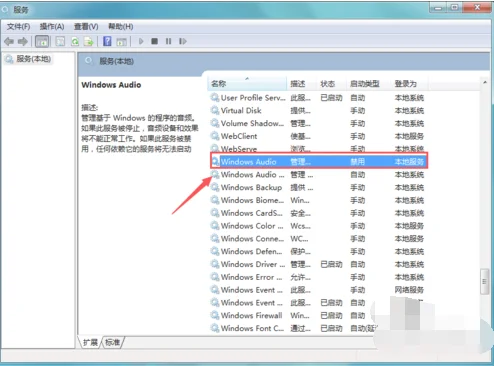Viewport: 494px width, 366px height.
Task: Select 服务(本地) in the left tree
Action: coord(33,59)
